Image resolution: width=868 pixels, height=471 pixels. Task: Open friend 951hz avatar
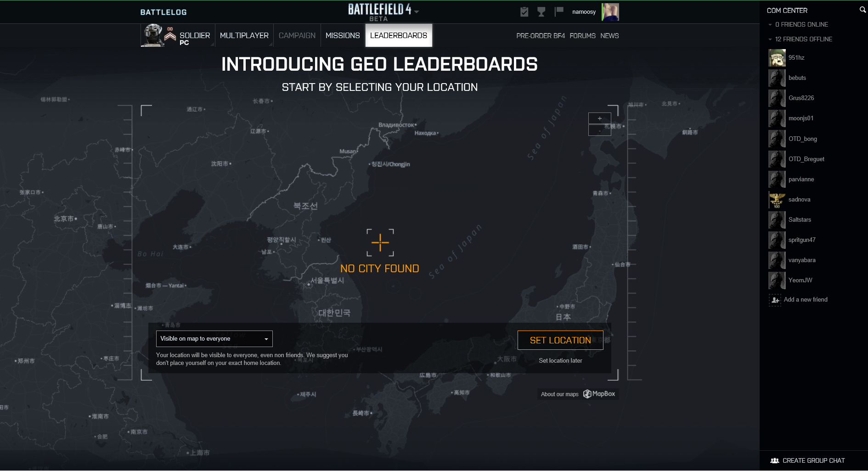pyautogui.click(x=777, y=58)
